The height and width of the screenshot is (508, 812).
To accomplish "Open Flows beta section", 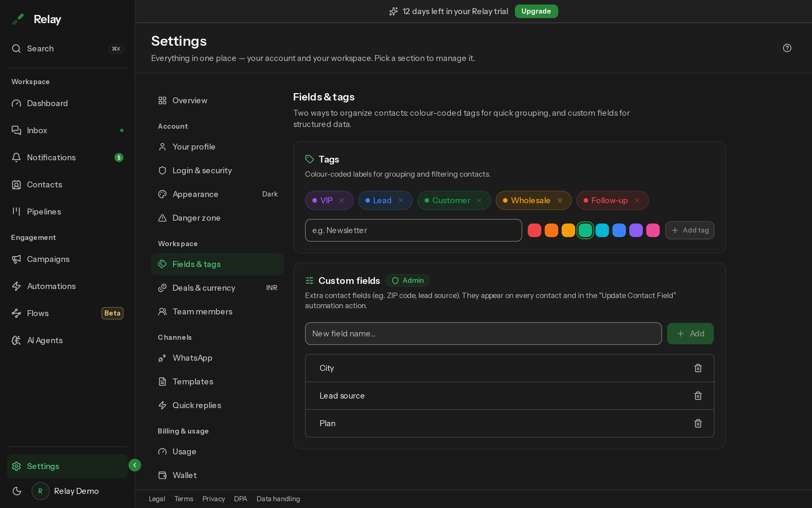I will pos(67,313).
